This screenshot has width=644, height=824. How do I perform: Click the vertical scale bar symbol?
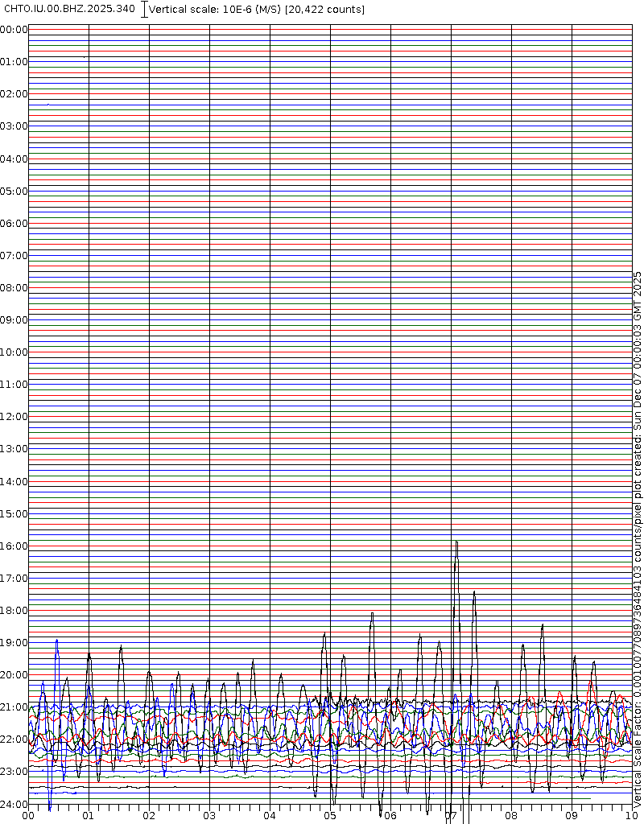pos(145,10)
